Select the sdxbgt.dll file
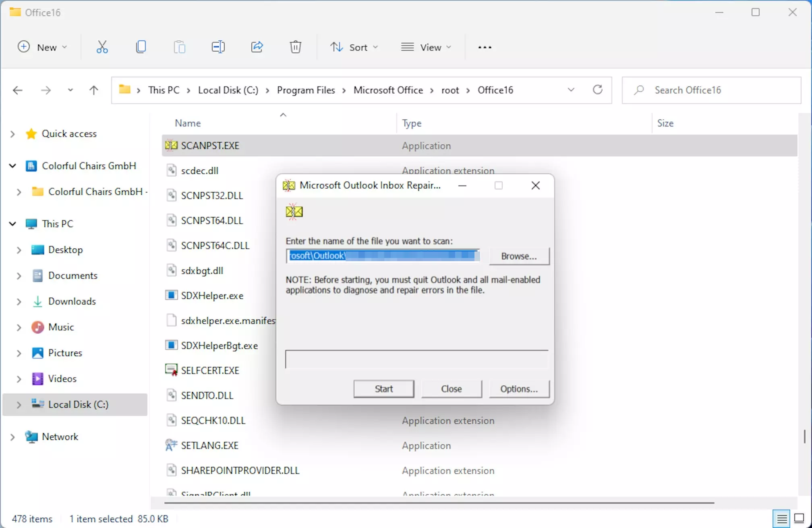The height and width of the screenshot is (528, 812). 202,270
